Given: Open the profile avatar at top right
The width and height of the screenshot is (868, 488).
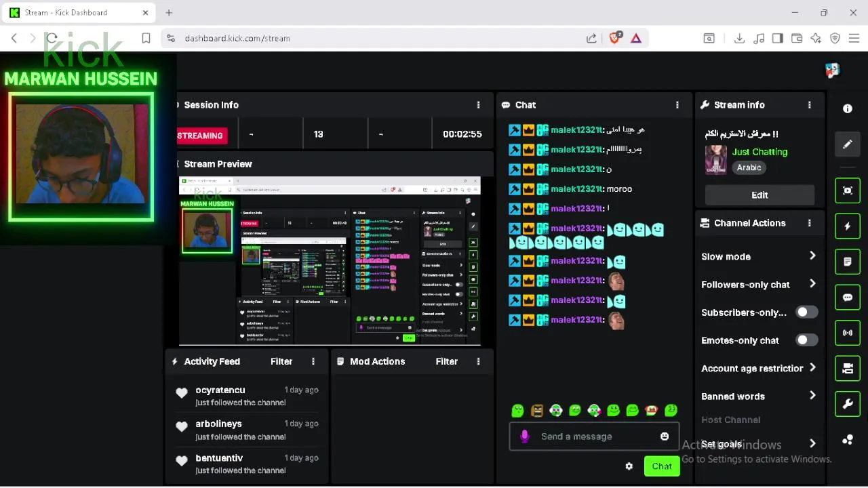Looking at the screenshot, I should [832, 70].
